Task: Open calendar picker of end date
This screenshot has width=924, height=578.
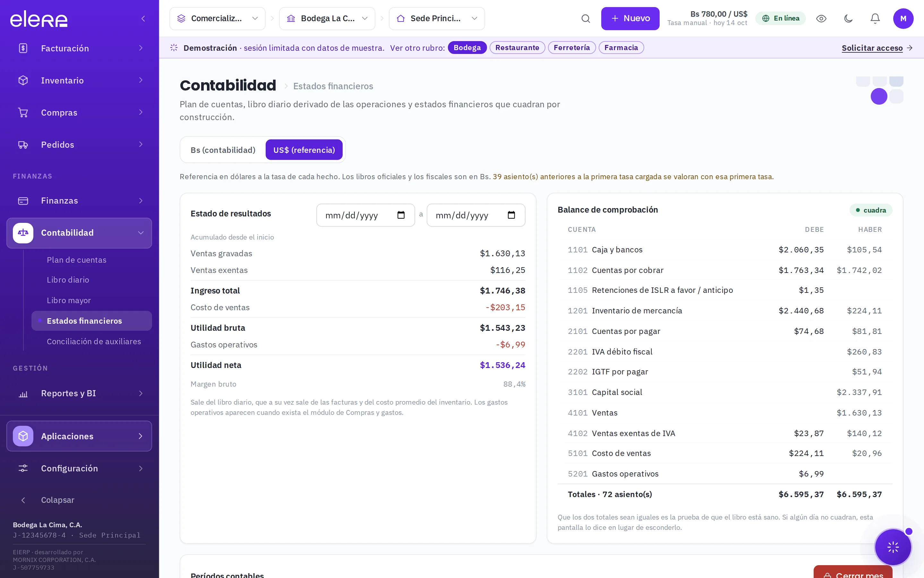Action: point(511,215)
